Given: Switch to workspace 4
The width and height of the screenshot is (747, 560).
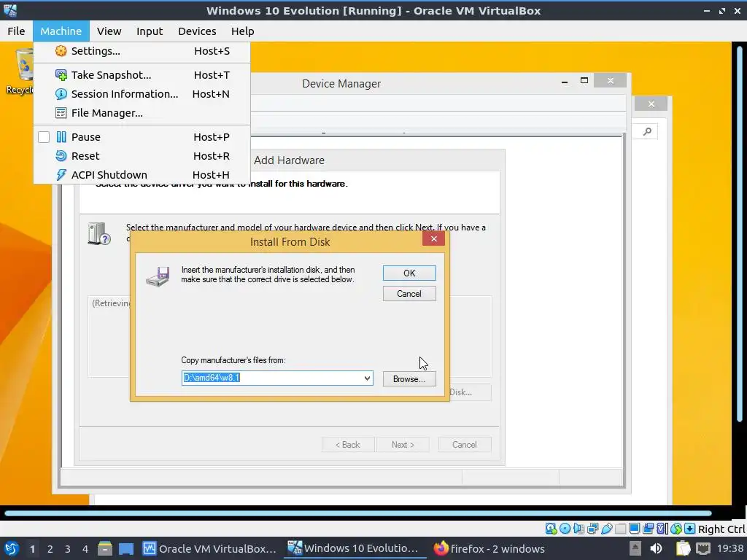Looking at the screenshot, I should pyautogui.click(x=85, y=549).
